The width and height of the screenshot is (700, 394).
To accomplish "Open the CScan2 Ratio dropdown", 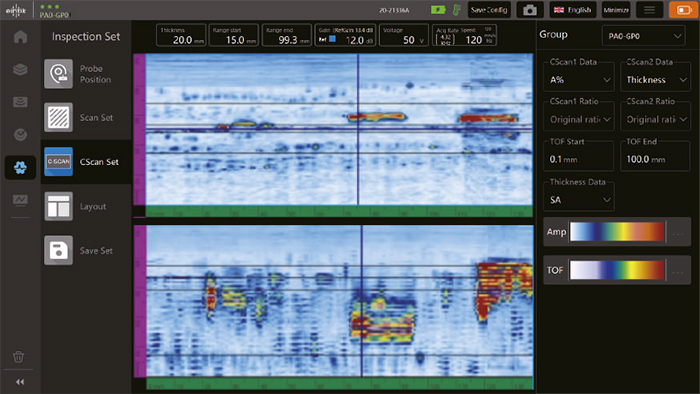I will pyautogui.click(x=655, y=119).
